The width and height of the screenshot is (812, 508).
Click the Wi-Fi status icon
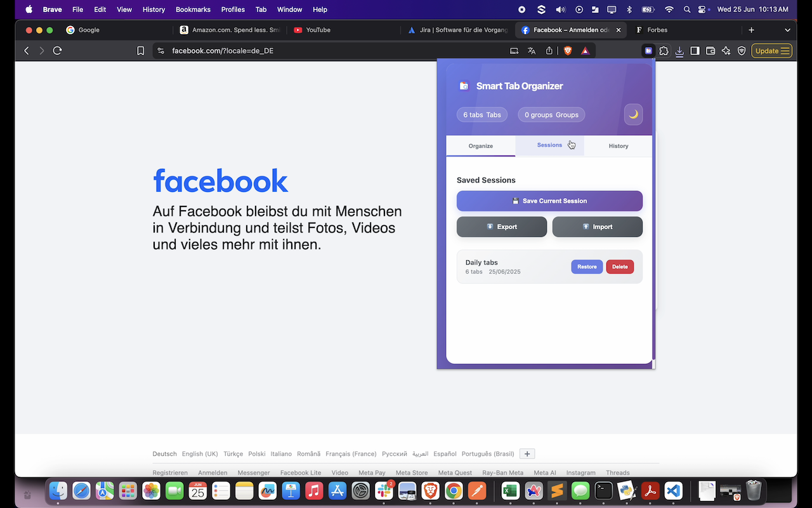click(x=669, y=10)
